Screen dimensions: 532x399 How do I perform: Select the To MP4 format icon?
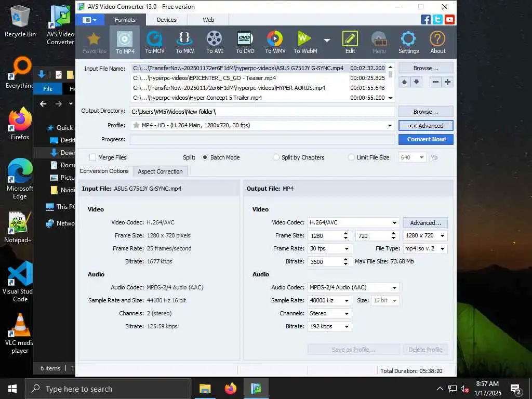point(125,43)
